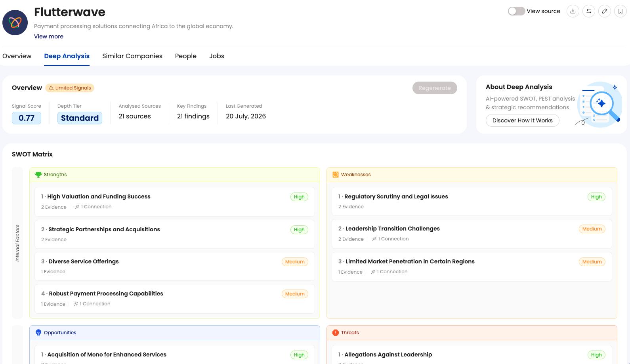Click connection icon under High Valuation and Funding Success
This screenshot has height=364, width=630.
[77, 207]
